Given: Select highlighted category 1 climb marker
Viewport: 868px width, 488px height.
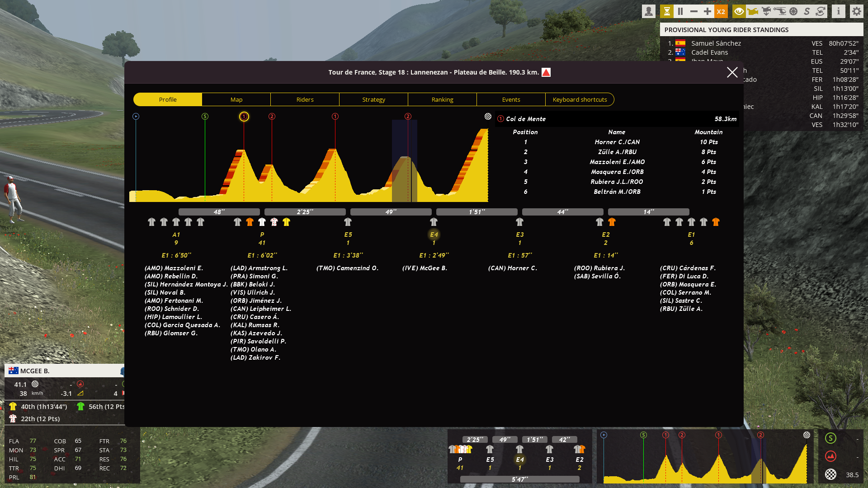Looking at the screenshot, I should [x=244, y=117].
